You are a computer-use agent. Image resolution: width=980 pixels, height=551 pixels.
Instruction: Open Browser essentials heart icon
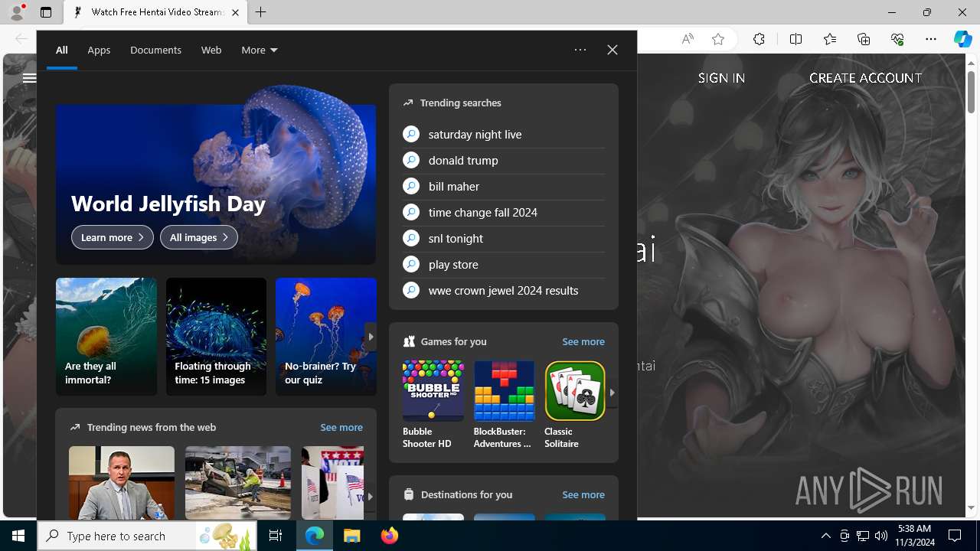[x=897, y=39]
